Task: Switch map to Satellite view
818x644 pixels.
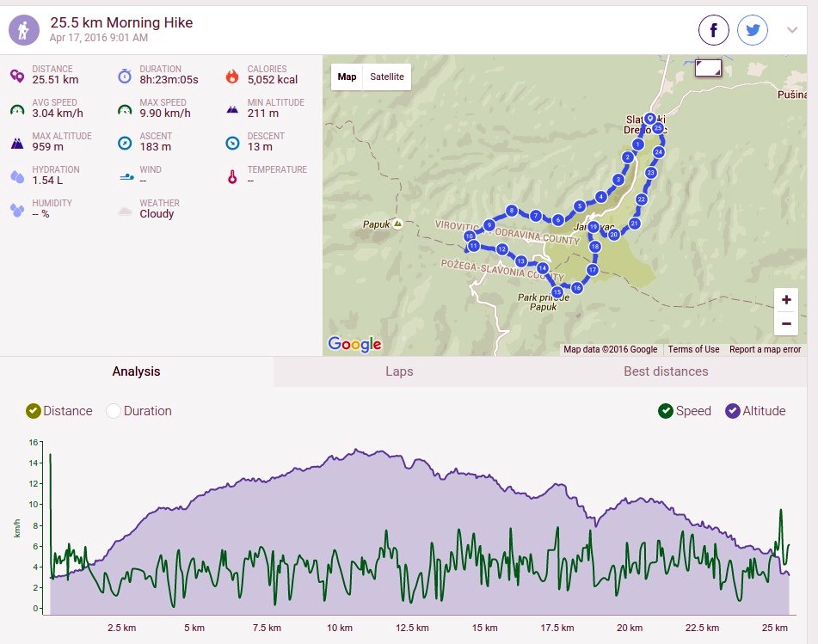Action: point(387,77)
